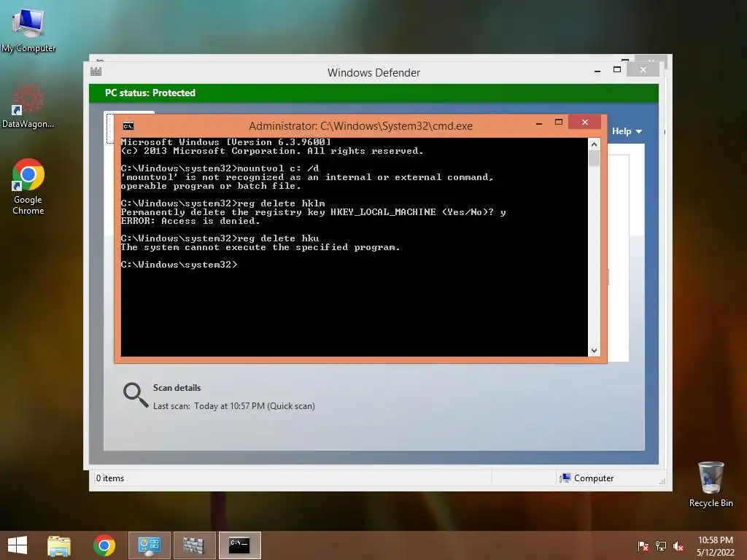Image resolution: width=747 pixels, height=560 pixels.
Task: Click the Computer label in status bar
Action: coord(594,478)
